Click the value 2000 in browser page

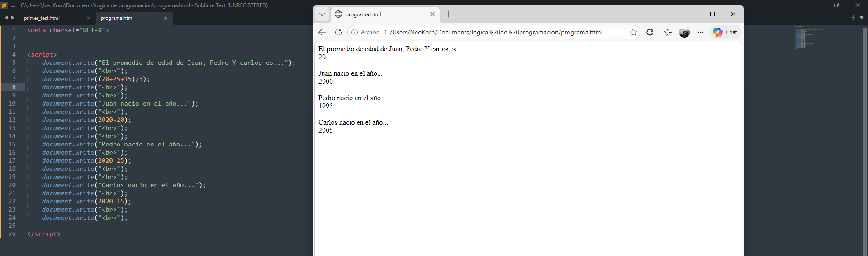click(x=326, y=82)
